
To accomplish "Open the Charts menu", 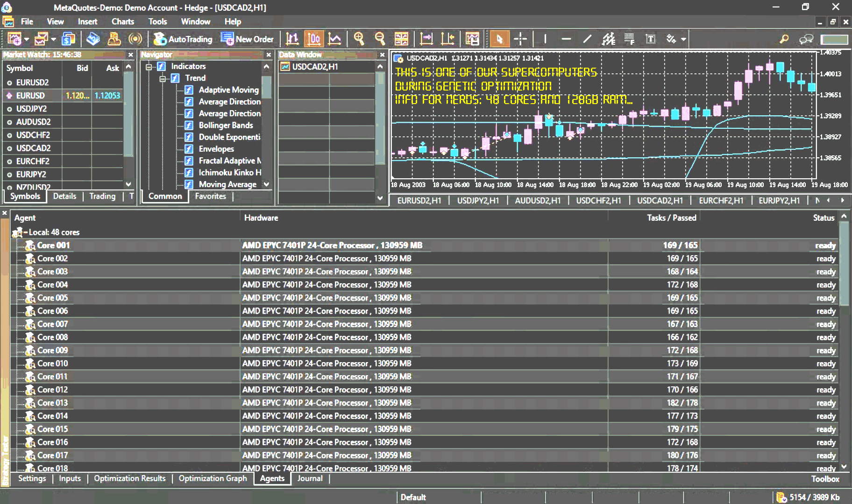I will [x=123, y=21].
